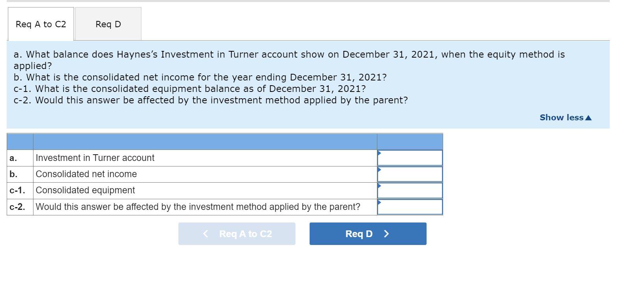This screenshot has height=301, width=644.
Task: Open dropdown for Investment in Turner account answer
Action: coord(379,154)
